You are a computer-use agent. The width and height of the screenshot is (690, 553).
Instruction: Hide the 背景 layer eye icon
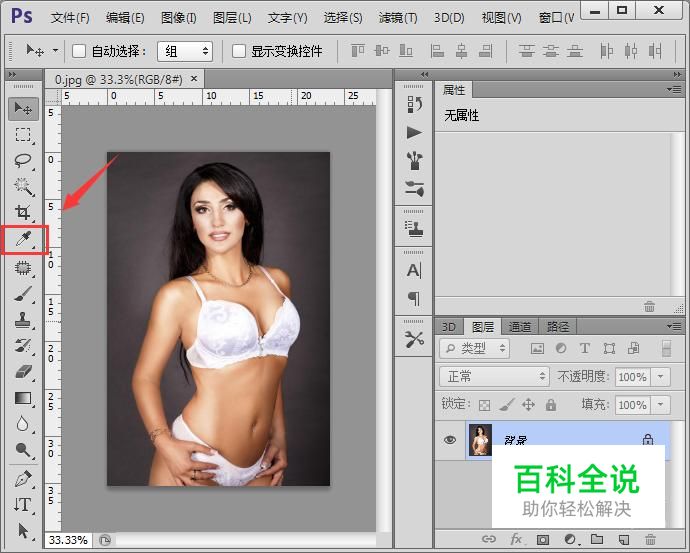[450, 439]
